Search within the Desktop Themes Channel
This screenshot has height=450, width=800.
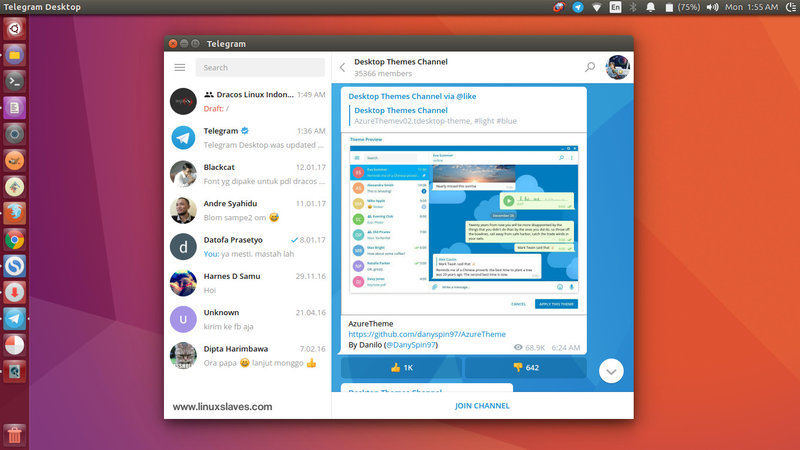[x=590, y=67]
